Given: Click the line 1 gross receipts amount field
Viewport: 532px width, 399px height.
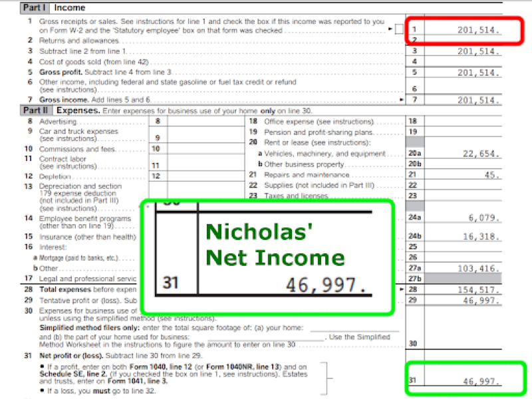Looking at the screenshot, I should pos(471,30).
